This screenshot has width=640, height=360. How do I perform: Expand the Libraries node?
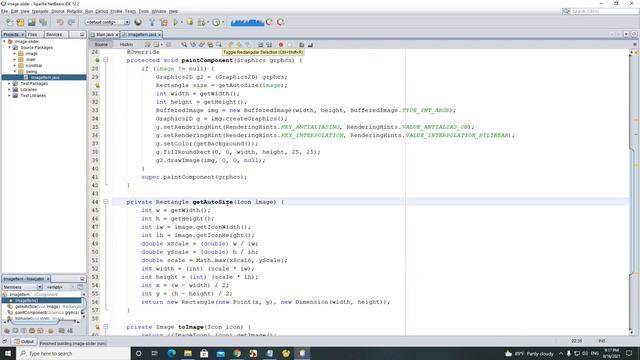10,89
